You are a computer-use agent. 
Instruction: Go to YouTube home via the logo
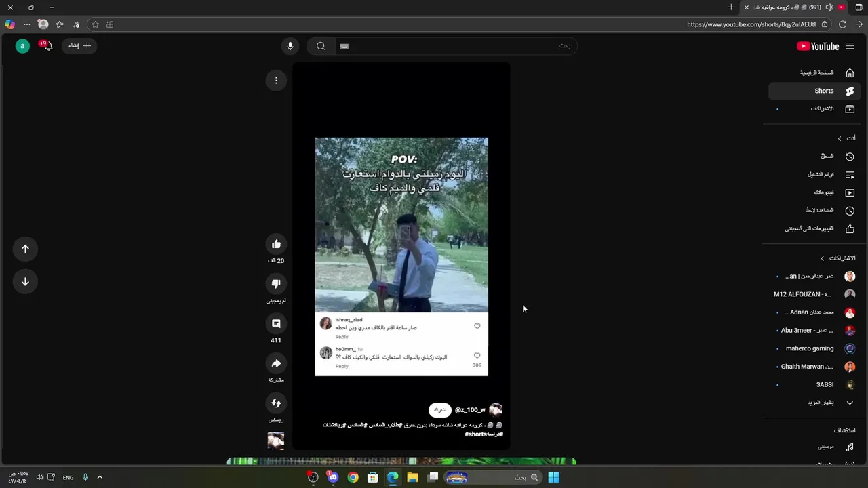[818, 46]
